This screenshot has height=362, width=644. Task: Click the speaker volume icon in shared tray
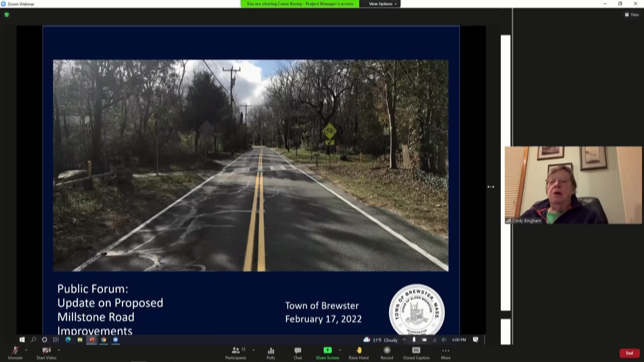pos(444,340)
